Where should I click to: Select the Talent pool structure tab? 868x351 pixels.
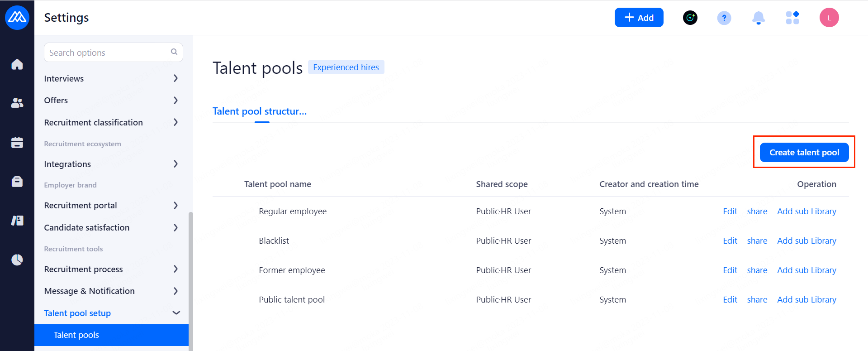[260, 111]
